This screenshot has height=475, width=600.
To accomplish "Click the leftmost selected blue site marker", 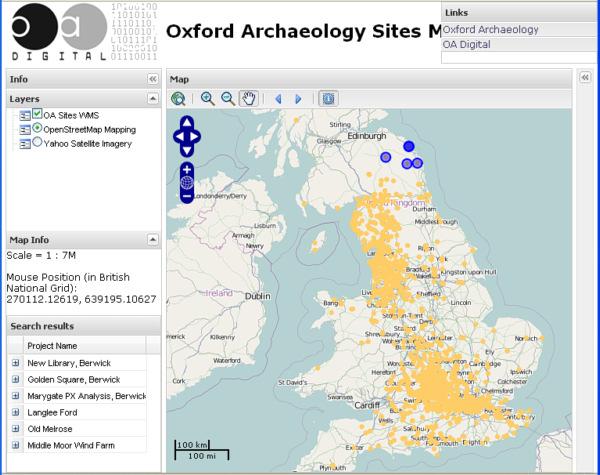I will (386, 157).
